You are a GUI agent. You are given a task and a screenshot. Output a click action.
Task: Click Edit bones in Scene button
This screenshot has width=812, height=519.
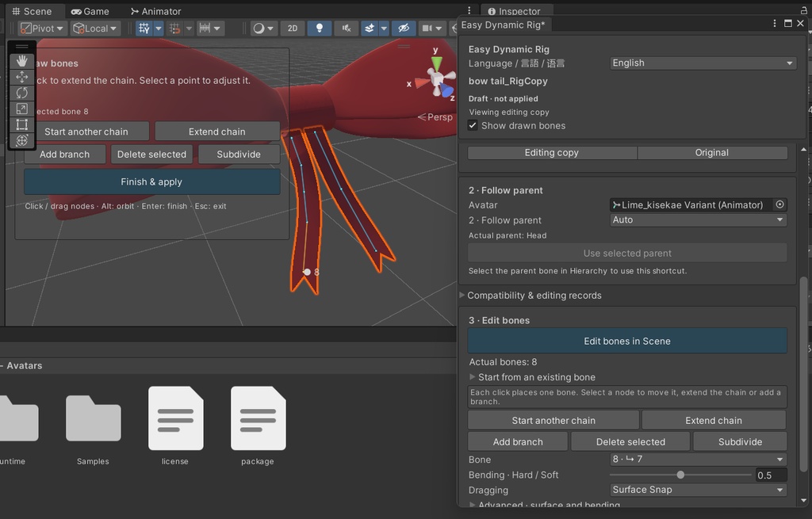pyautogui.click(x=627, y=341)
